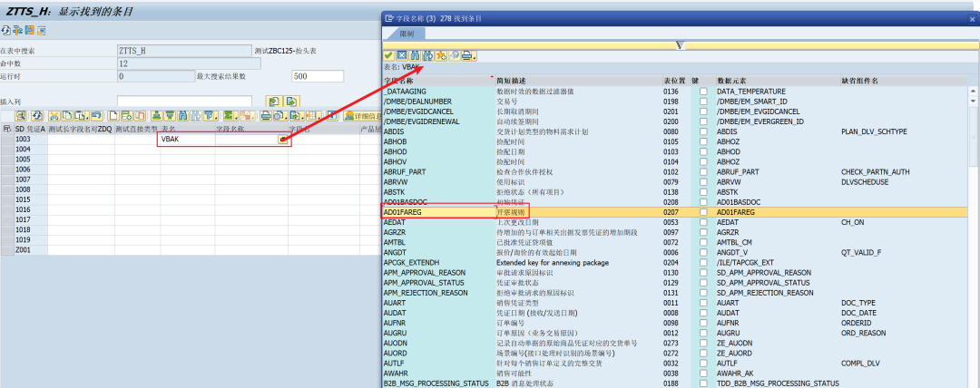
Task: Click the 缺省组件名 column header
Action: point(860,82)
